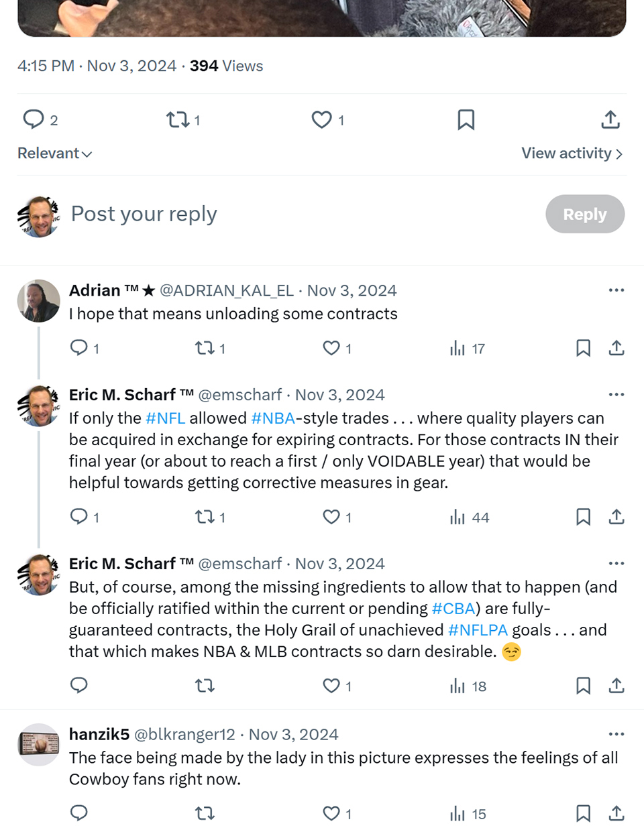Click the Reply button
The height and width of the screenshot is (840, 644).
coord(585,214)
